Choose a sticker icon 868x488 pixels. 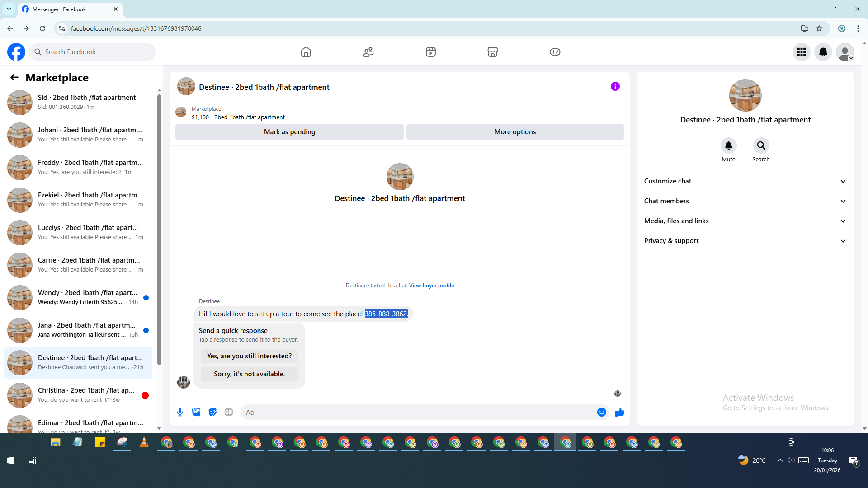(212, 412)
